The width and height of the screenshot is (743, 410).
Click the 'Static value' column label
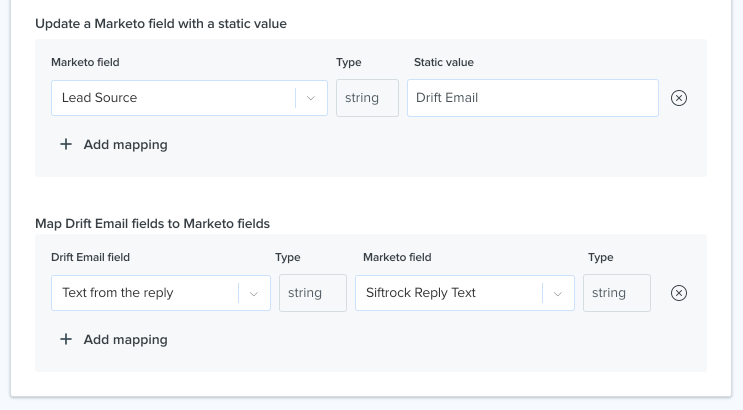click(x=444, y=62)
